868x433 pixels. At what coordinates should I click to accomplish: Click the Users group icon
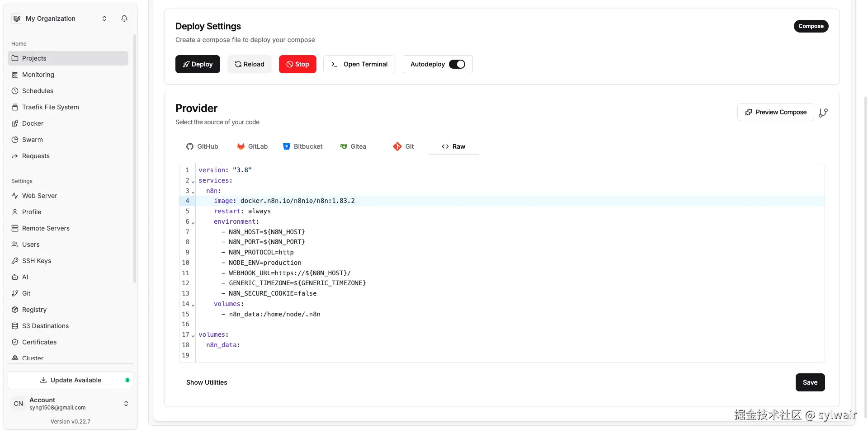pyautogui.click(x=15, y=245)
